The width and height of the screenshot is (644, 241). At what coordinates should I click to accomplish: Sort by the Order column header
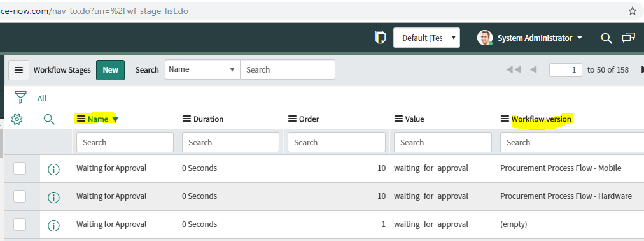point(309,119)
